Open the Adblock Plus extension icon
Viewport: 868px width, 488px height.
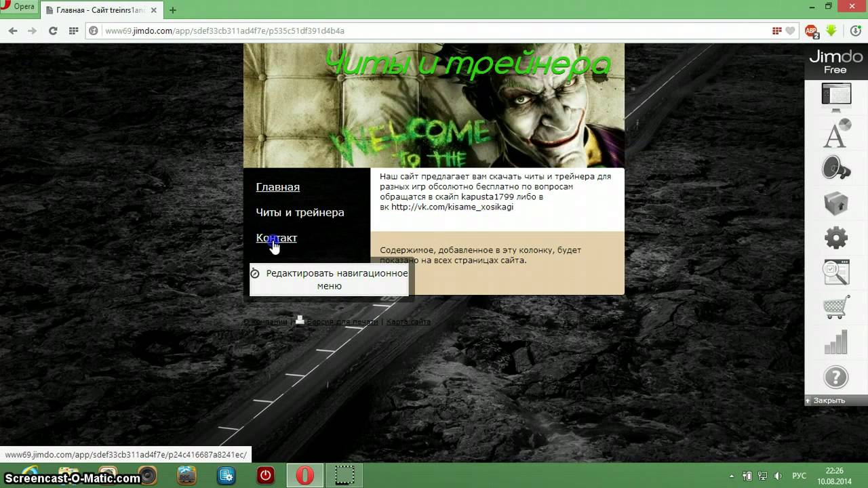tap(812, 30)
